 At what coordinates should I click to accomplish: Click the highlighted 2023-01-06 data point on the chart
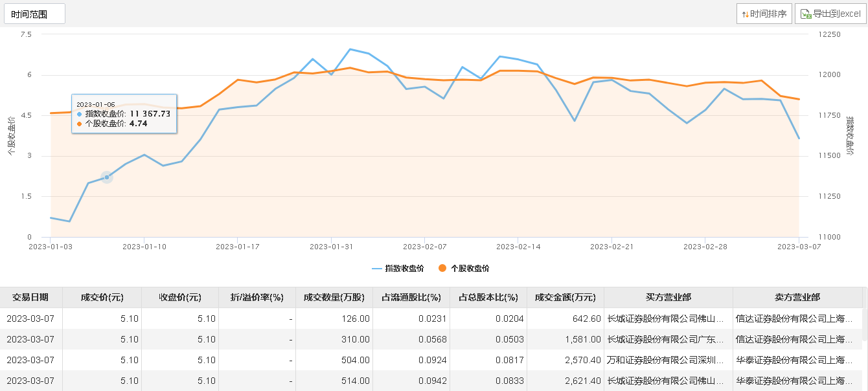107,177
